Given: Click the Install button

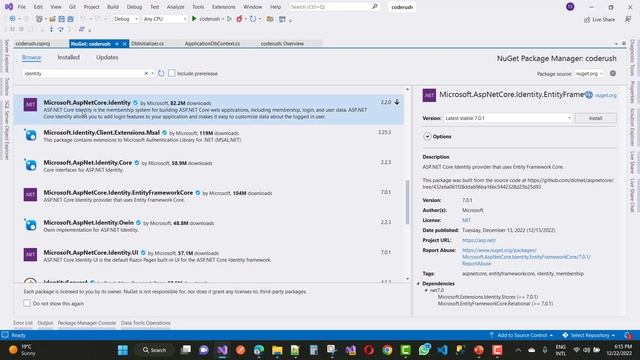Looking at the screenshot, I should (x=596, y=118).
